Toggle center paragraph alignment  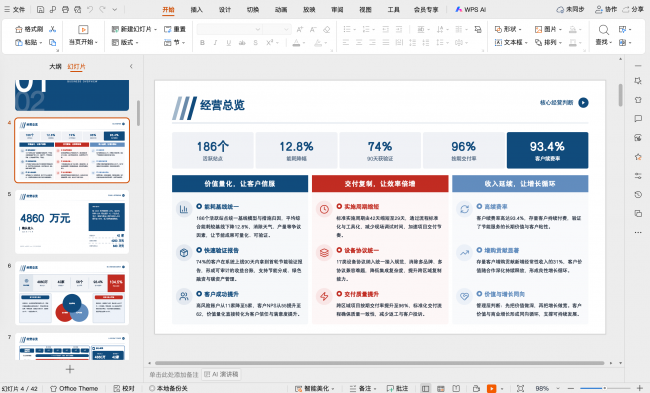tap(359, 42)
